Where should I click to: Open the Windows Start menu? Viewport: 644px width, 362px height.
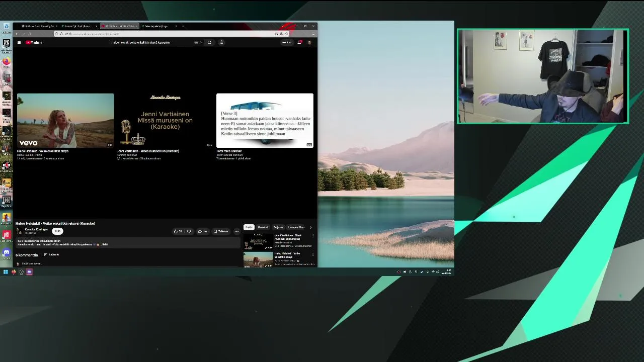[6, 272]
